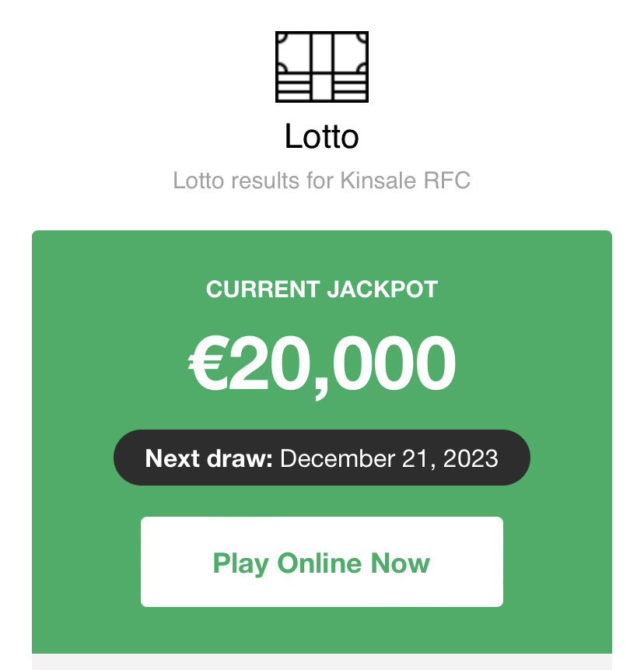Click the word 'JACKPOT' in the card title
The width and height of the screenshot is (644, 670).
coord(382,290)
